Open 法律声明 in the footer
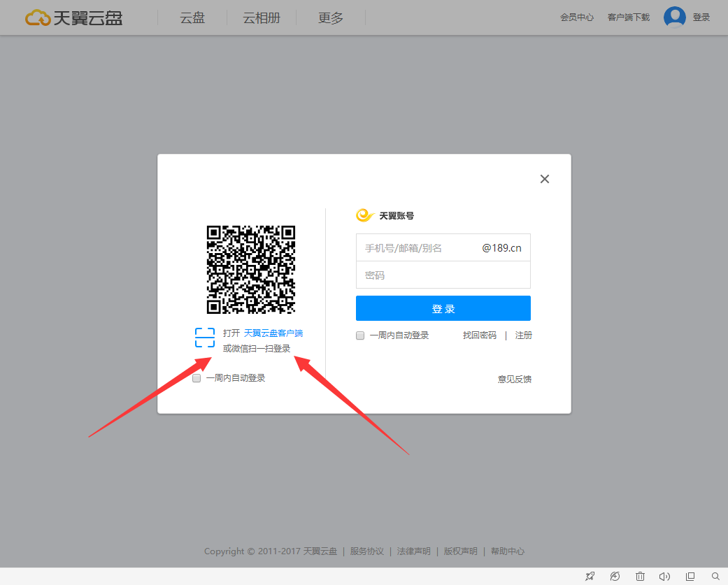 (x=414, y=551)
